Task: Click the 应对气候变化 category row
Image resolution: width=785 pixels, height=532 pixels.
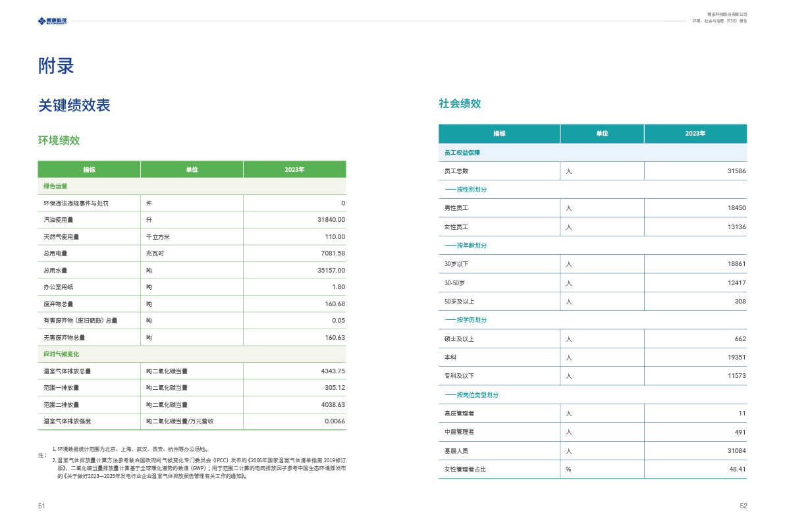Action: (61, 354)
